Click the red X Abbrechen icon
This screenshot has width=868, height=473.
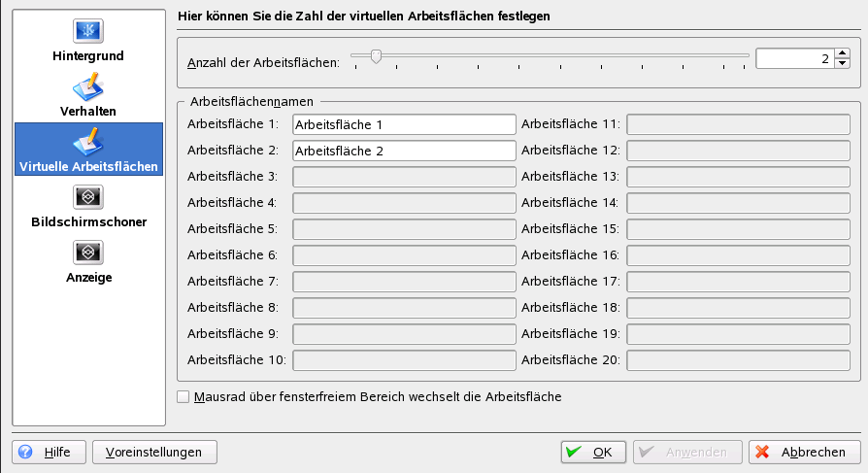tap(763, 452)
